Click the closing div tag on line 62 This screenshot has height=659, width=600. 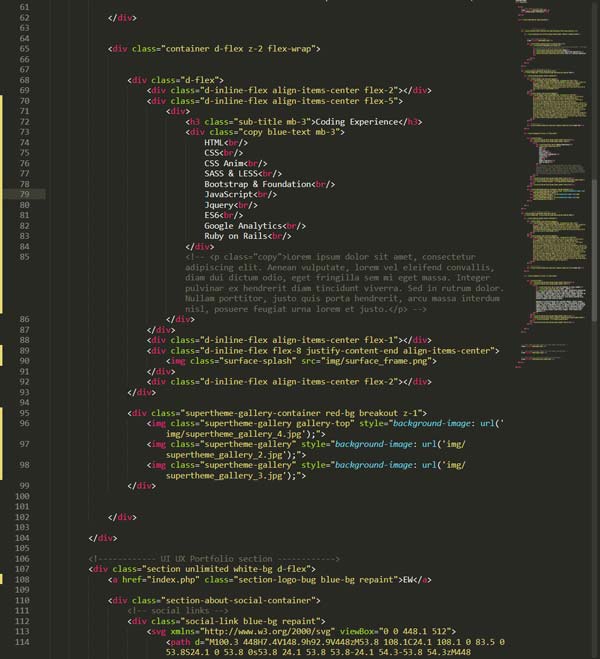pyautogui.click(x=122, y=18)
